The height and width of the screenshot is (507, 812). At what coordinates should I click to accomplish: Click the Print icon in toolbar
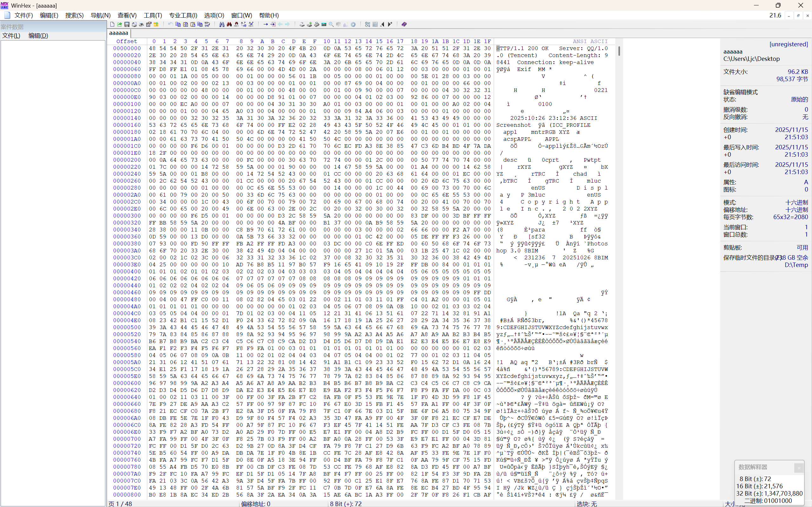point(141,24)
